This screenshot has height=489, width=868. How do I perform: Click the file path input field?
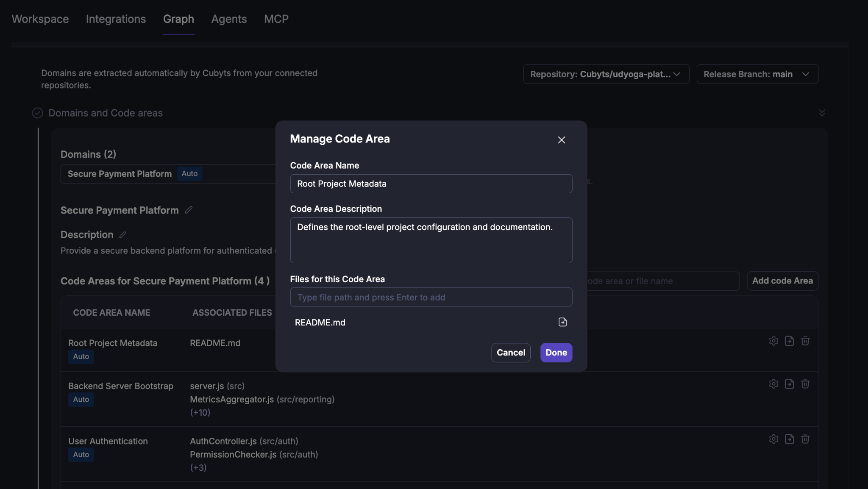(431, 297)
